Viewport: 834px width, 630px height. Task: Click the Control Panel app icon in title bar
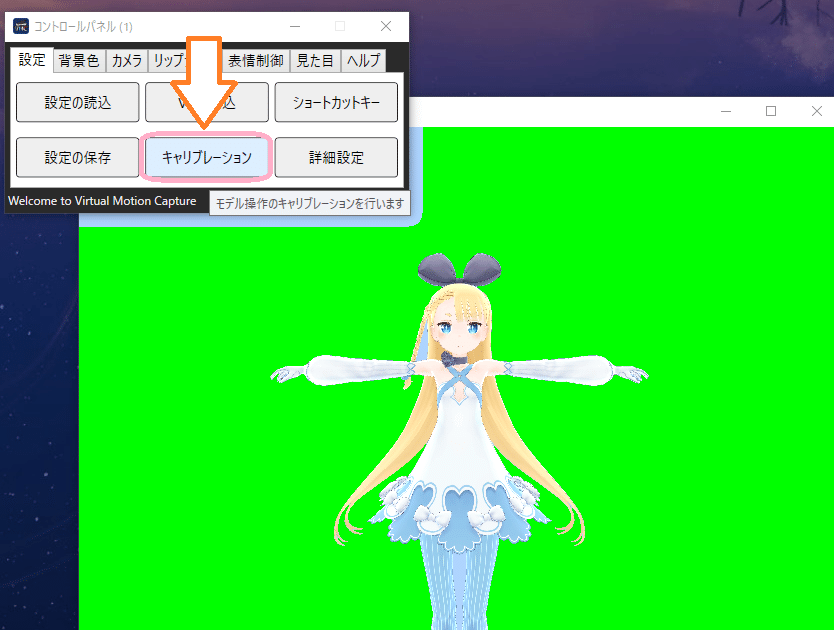click(x=21, y=26)
